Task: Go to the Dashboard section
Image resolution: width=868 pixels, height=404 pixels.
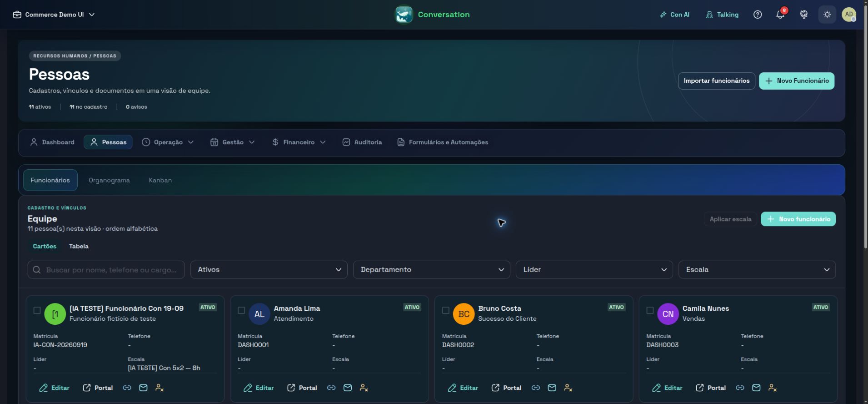Action: coord(52,142)
